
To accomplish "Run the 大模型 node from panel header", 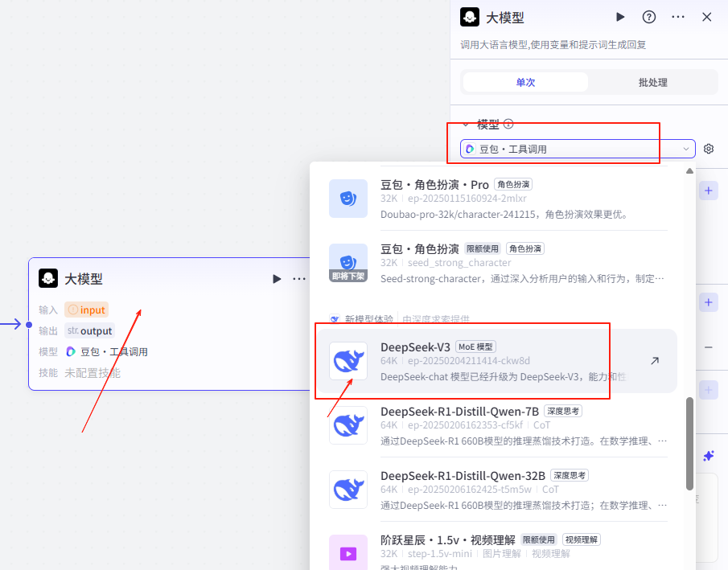I will (620, 17).
